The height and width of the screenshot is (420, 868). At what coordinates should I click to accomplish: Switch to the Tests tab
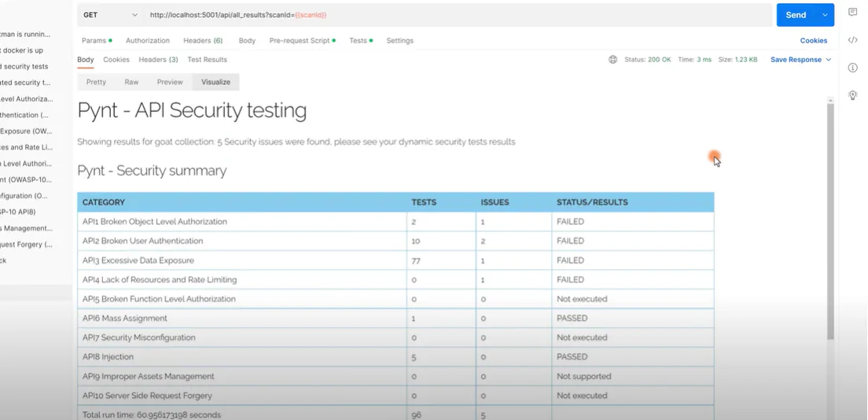[x=360, y=40]
